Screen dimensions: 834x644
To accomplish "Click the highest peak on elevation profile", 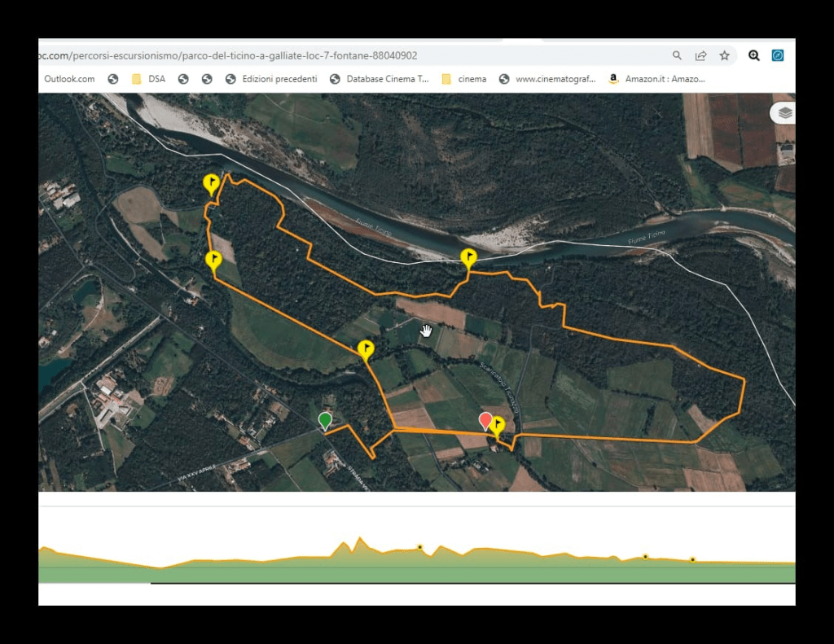I will (x=359, y=539).
